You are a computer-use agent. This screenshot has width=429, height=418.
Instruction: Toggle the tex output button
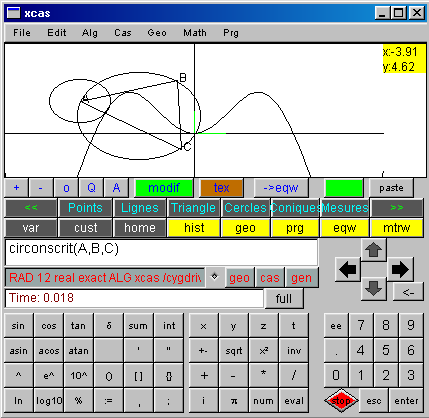click(221, 188)
